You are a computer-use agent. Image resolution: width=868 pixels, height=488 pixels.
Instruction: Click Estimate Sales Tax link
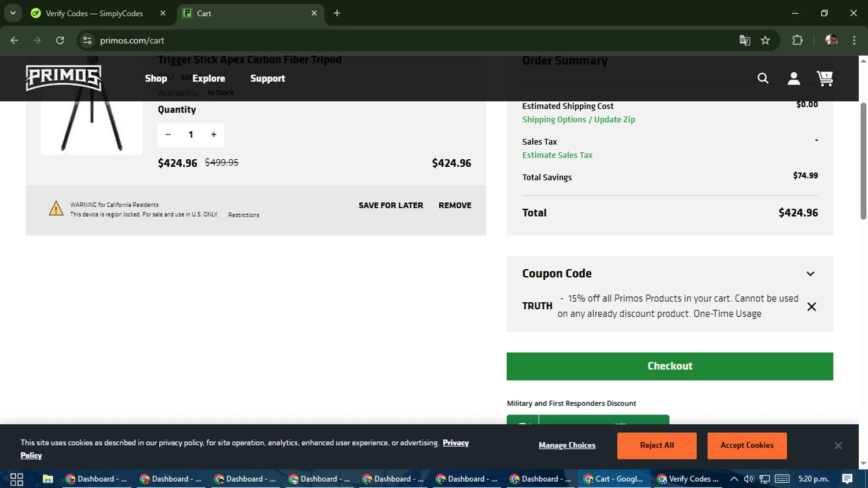click(x=557, y=155)
